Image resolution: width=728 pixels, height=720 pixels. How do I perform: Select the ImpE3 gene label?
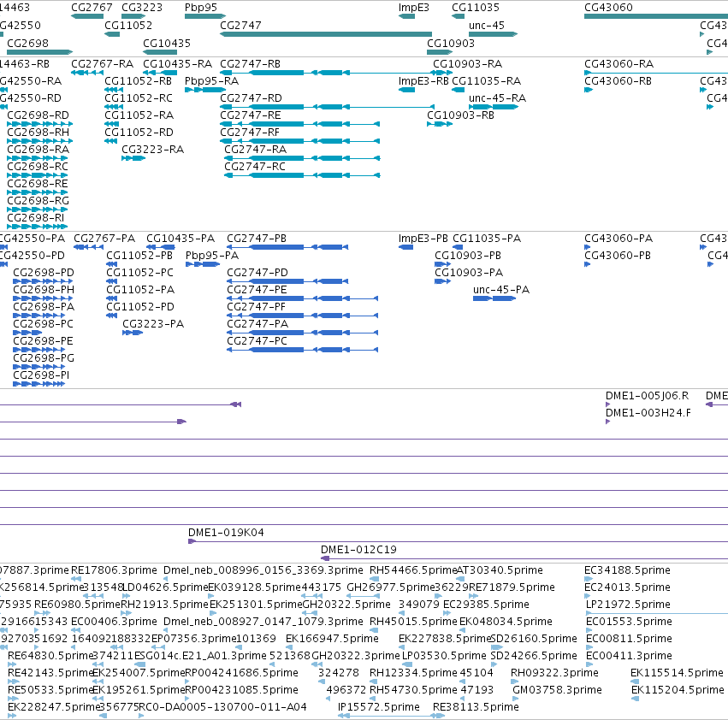(414, 8)
